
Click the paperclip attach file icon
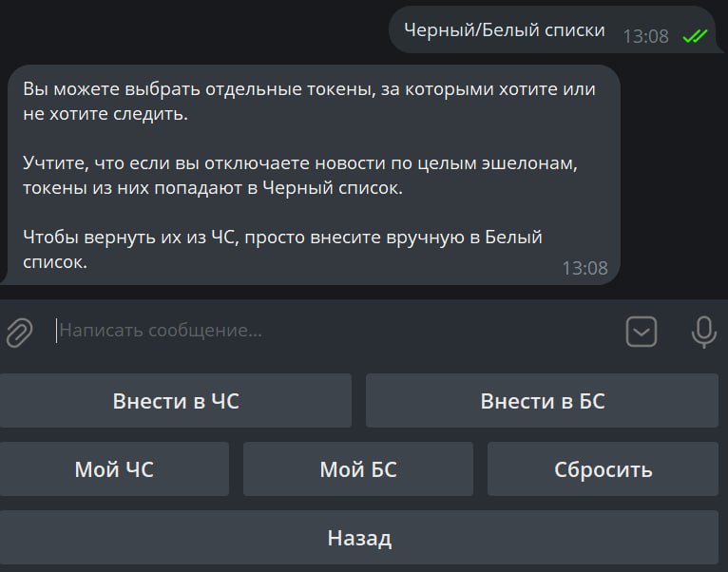pos(19,332)
